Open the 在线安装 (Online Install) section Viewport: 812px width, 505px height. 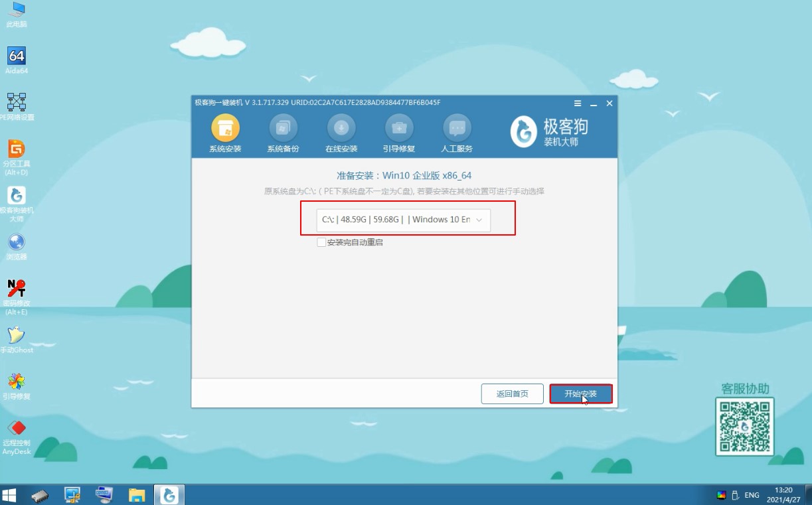click(x=341, y=131)
